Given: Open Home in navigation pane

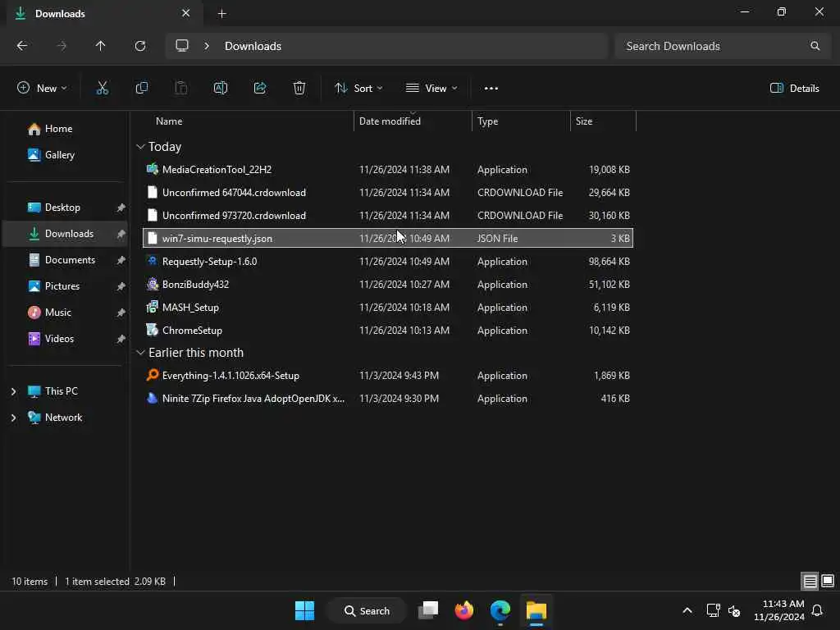Looking at the screenshot, I should [59, 129].
